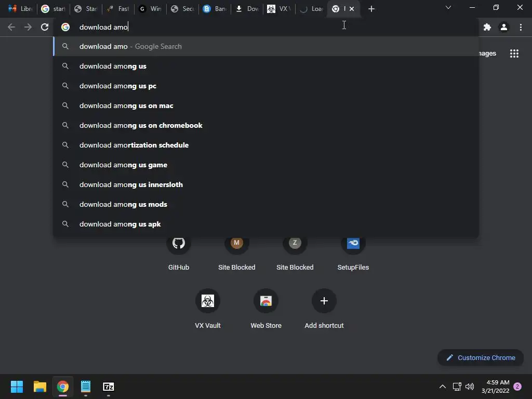
Task: Switch to the 'Libr' tab
Action: click(x=20, y=9)
